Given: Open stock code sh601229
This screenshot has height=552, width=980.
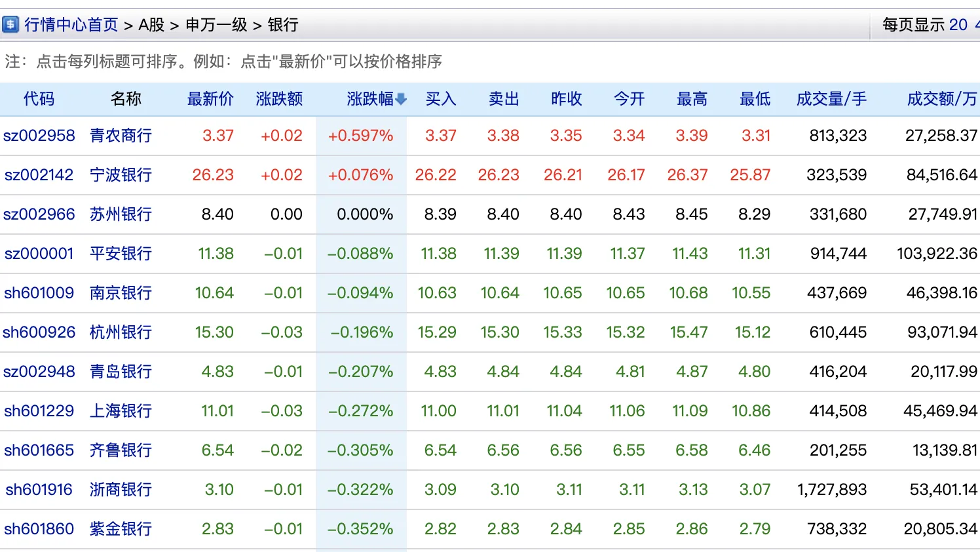Looking at the screenshot, I should coord(39,411).
